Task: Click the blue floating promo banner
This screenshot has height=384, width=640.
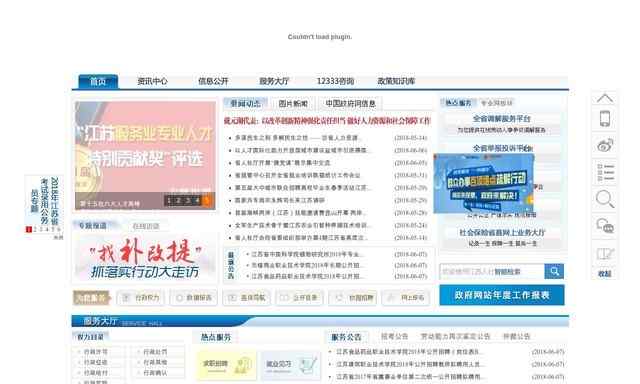Action: click(484, 183)
